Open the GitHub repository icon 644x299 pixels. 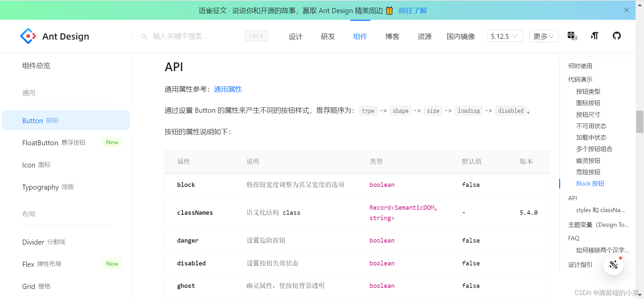pyautogui.click(x=617, y=36)
